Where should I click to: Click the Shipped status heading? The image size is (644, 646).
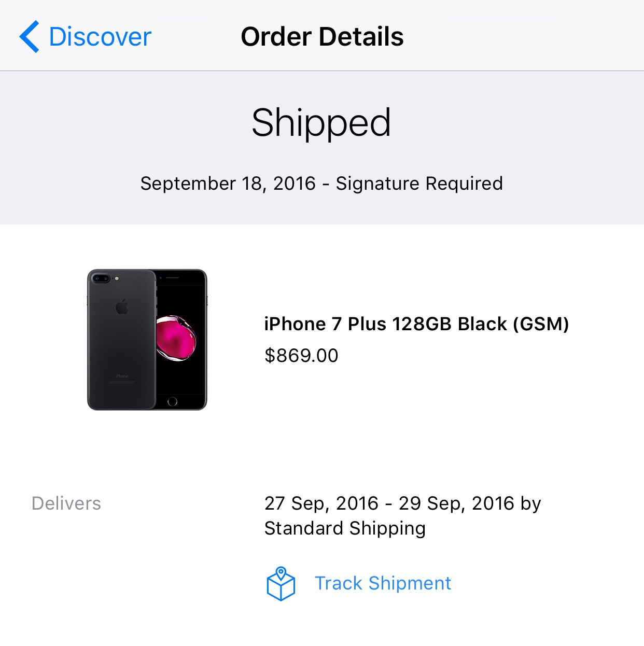pos(321,123)
